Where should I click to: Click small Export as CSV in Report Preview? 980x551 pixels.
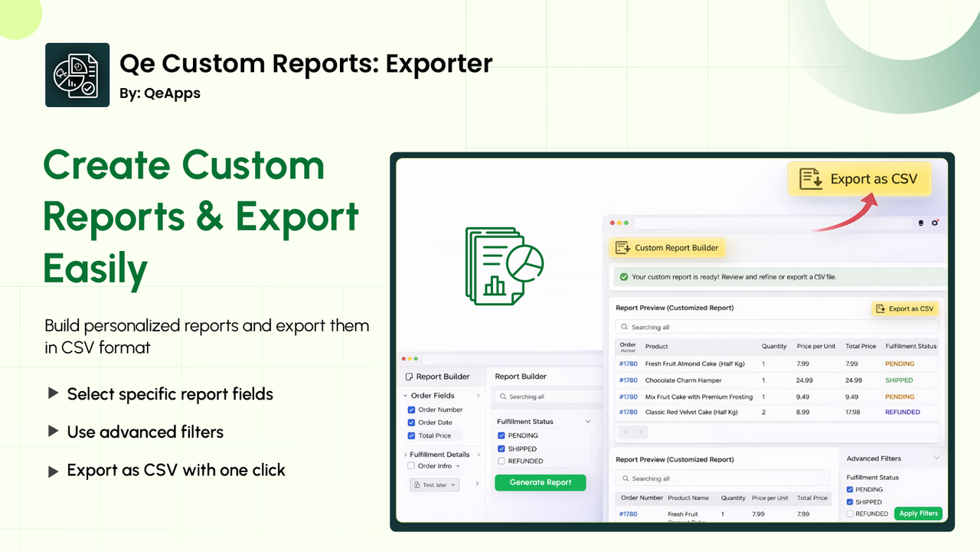(905, 308)
